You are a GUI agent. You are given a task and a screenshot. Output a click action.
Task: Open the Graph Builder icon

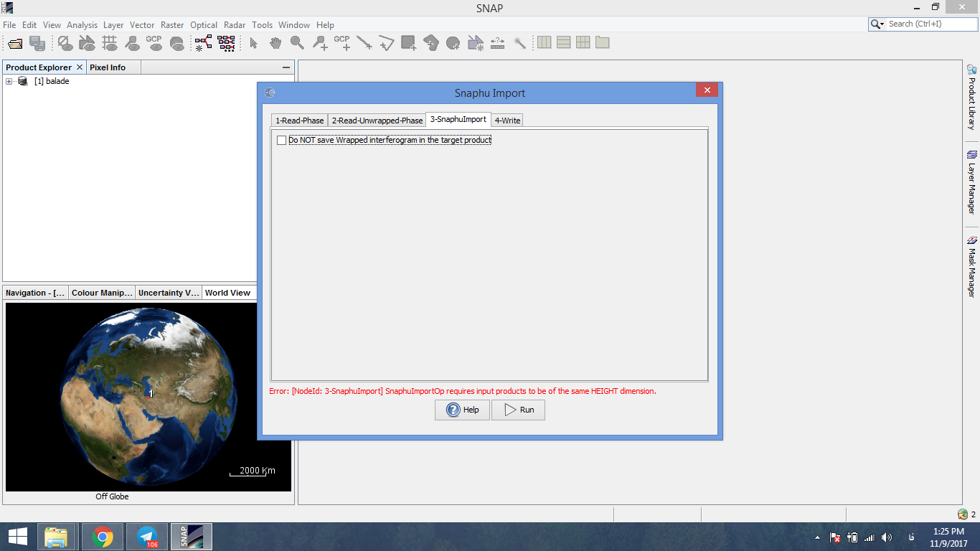coord(204,43)
